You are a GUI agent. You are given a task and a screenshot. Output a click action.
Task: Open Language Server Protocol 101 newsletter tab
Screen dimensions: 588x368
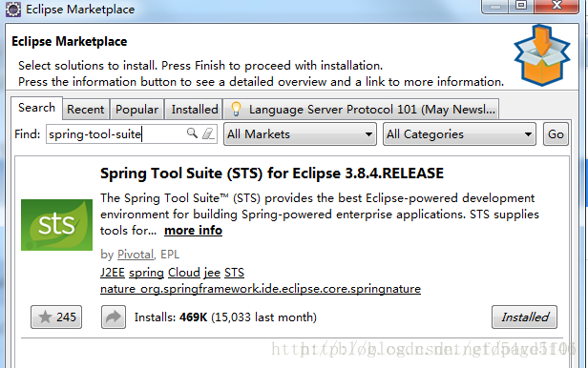click(x=361, y=110)
